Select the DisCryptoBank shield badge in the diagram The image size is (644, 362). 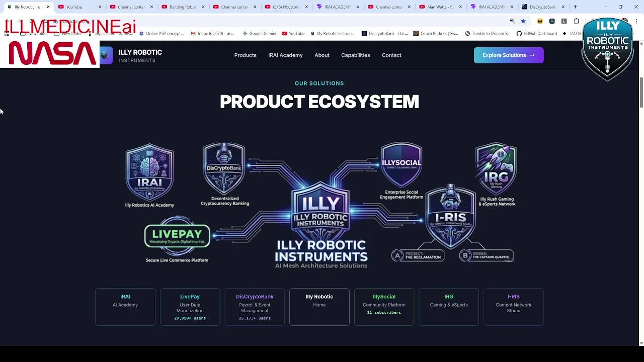(x=224, y=168)
